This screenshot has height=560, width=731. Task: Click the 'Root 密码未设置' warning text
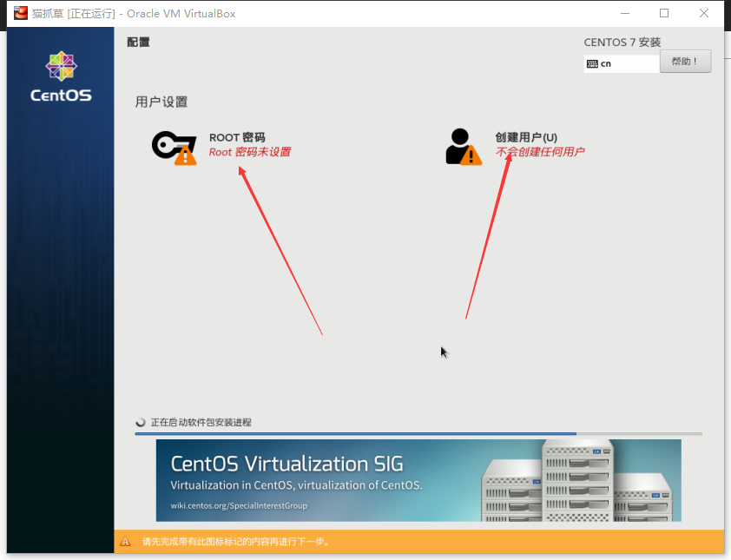click(250, 152)
